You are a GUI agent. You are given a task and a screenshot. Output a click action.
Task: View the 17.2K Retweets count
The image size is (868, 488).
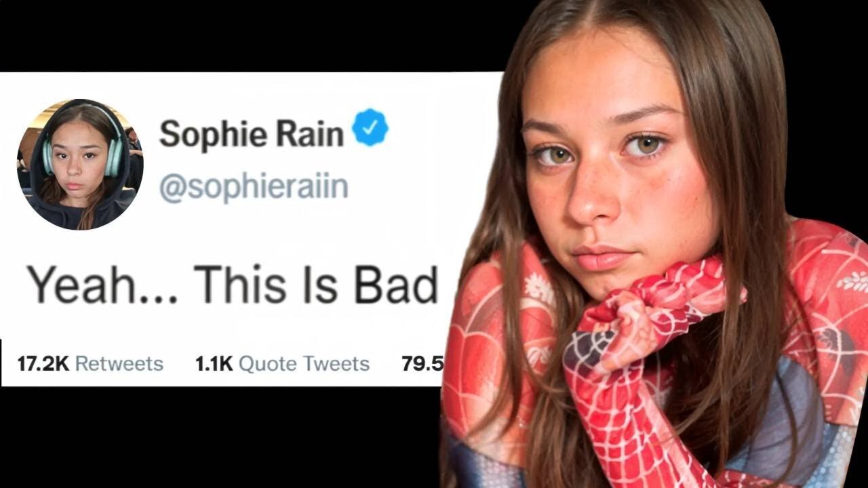90,364
